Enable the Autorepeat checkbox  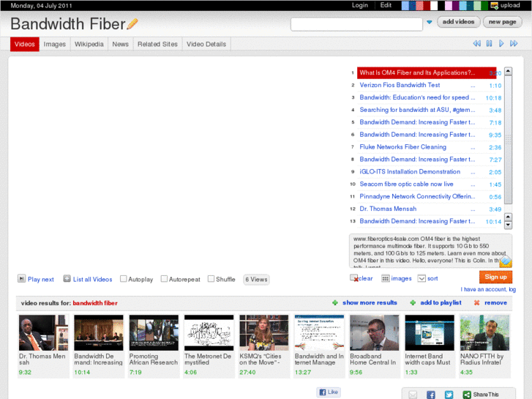click(164, 279)
